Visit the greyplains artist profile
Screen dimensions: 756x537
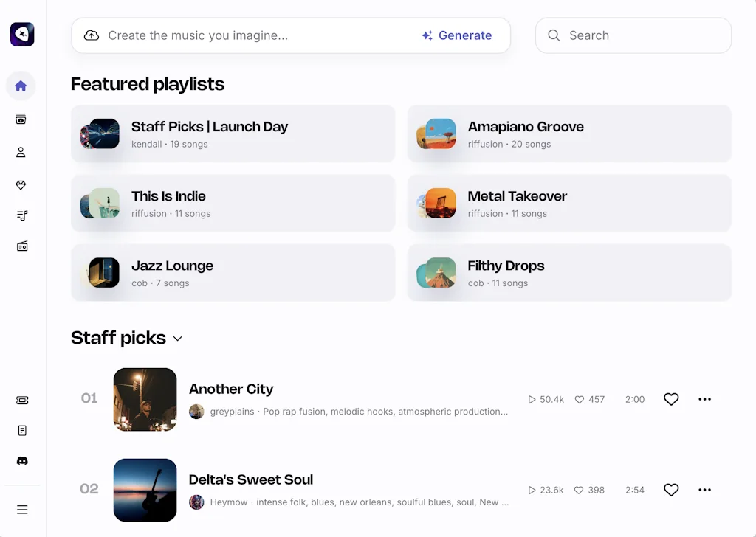click(x=232, y=412)
